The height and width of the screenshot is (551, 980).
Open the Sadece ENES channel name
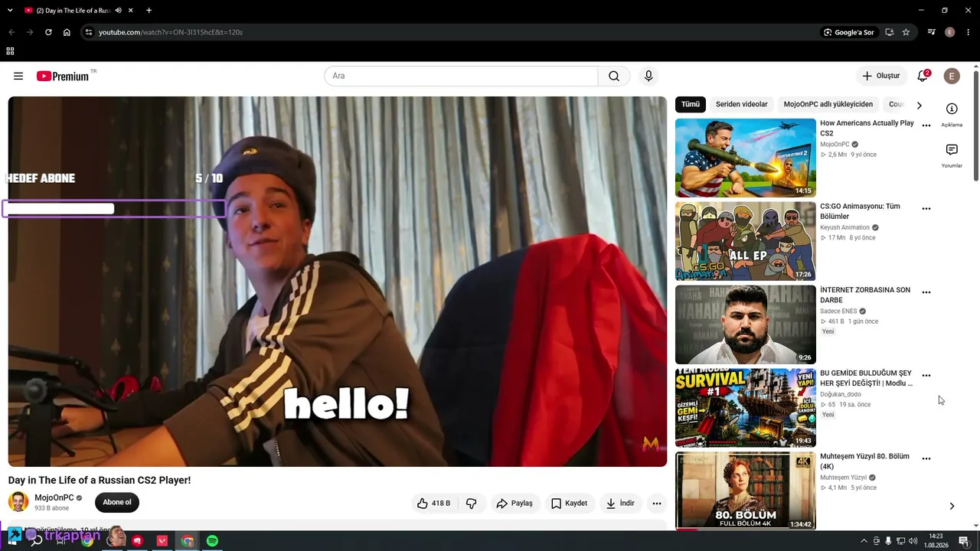pyautogui.click(x=838, y=311)
